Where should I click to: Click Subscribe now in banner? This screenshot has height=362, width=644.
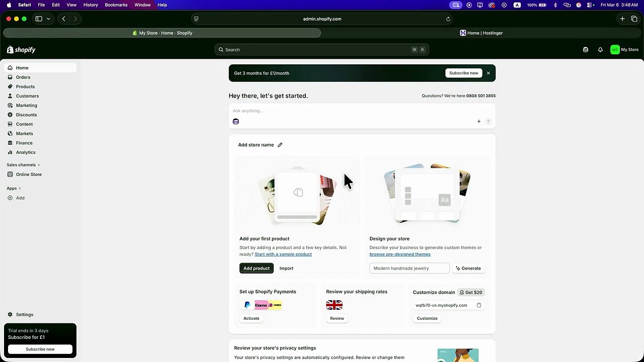point(464,73)
